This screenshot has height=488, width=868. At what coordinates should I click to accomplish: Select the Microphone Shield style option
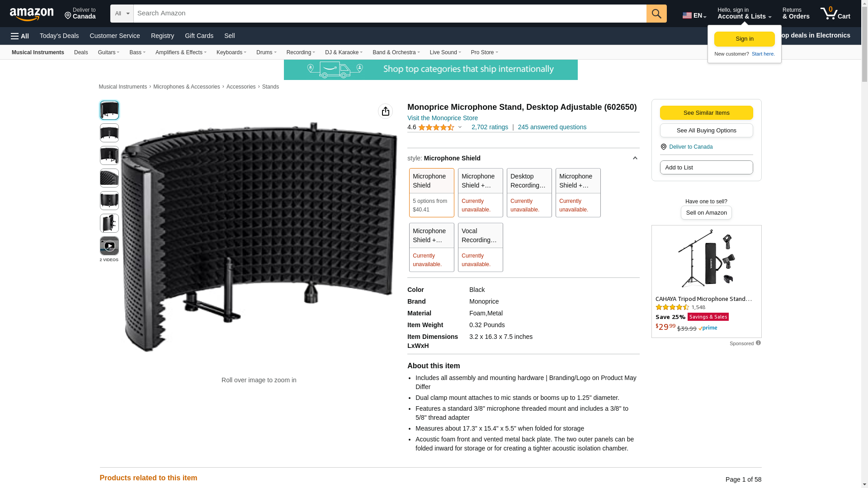click(x=432, y=192)
